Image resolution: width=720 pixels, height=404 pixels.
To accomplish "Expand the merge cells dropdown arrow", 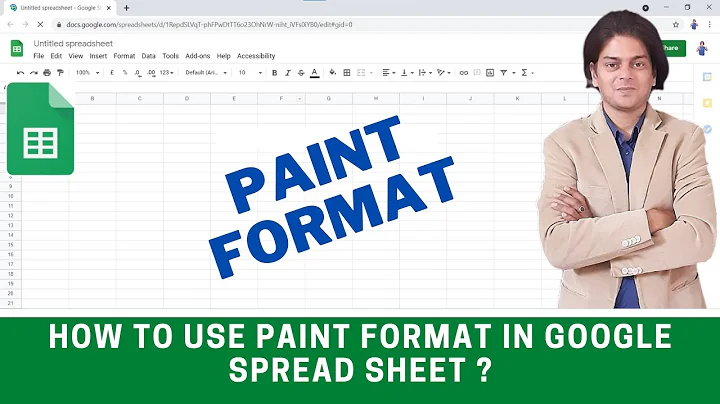I will [371, 73].
